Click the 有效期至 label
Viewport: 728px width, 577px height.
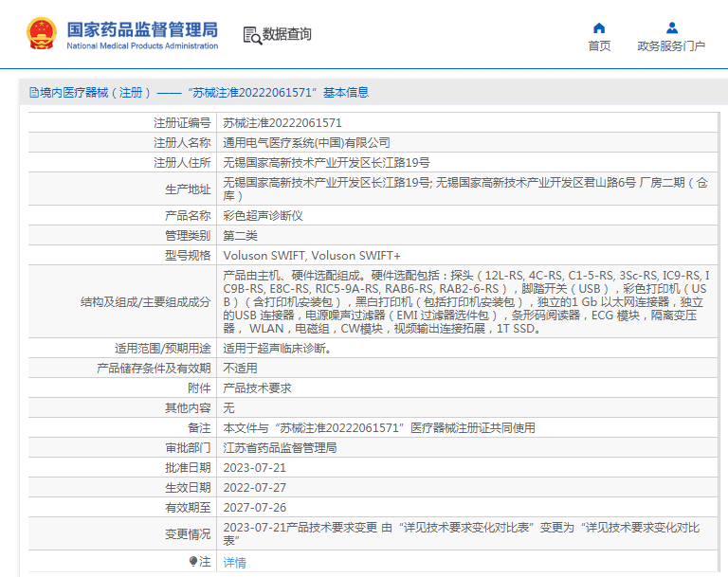[x=188, y=508]
